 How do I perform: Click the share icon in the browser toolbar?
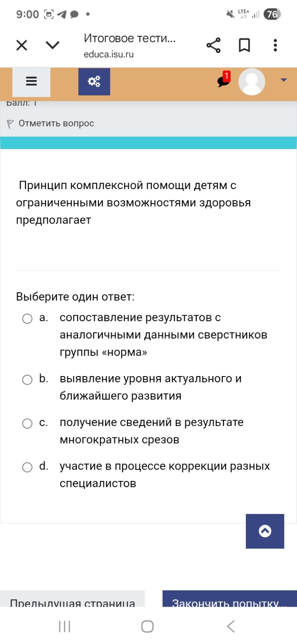coord(214,44)
